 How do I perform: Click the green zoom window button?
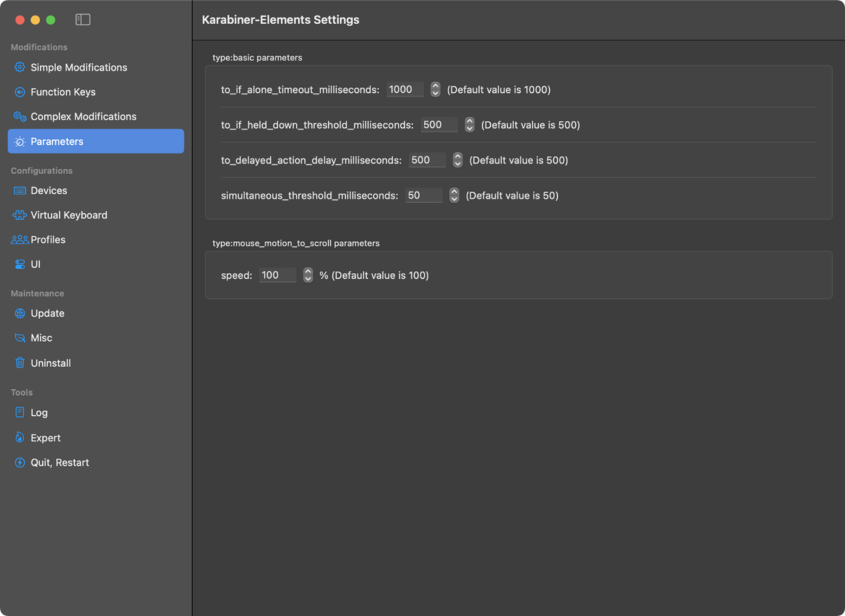pos(51,19)
